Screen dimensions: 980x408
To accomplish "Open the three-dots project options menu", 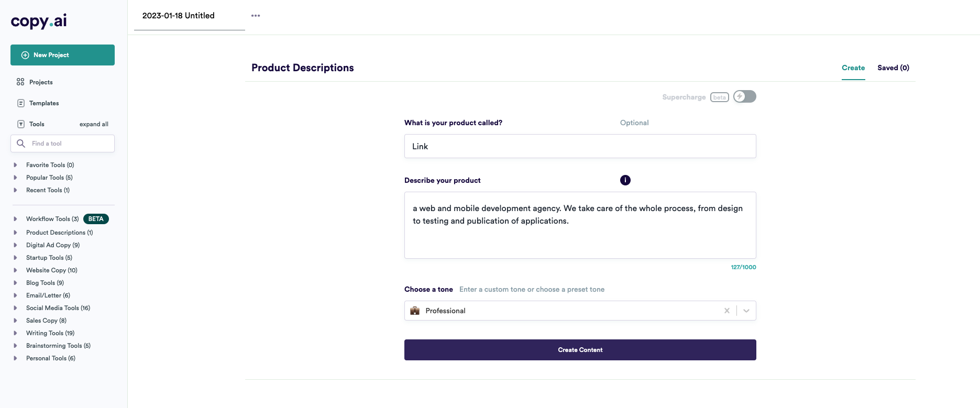I will [256, 16].
